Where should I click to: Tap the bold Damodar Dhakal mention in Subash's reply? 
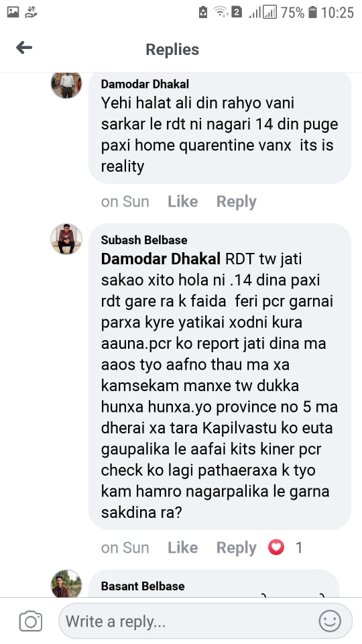[161, 259]
